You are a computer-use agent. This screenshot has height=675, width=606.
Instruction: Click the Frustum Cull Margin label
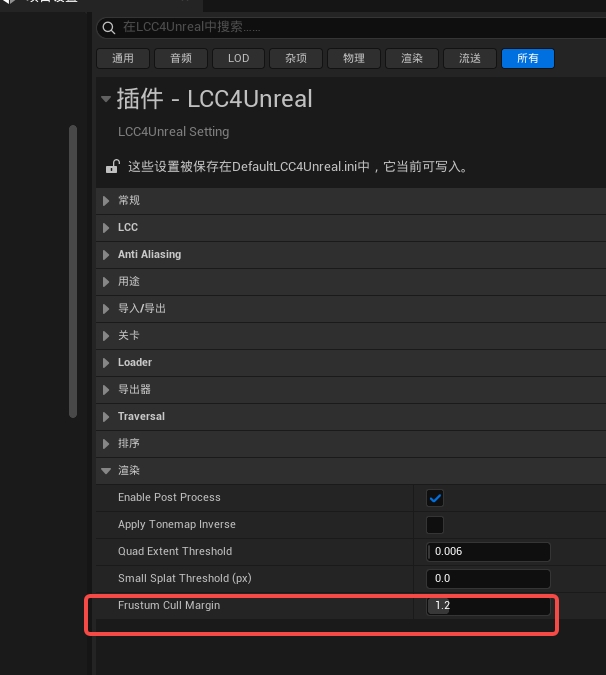click(x=169, y=605)
